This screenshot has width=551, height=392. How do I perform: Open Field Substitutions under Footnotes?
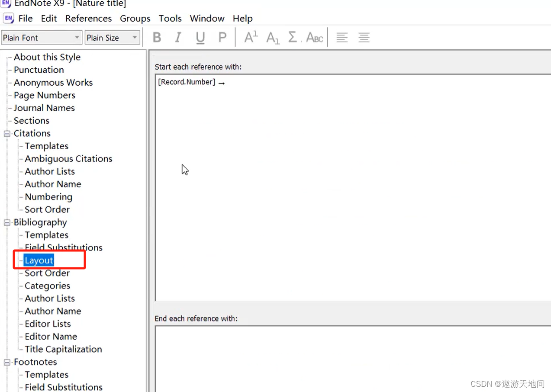tap(64, 387)
